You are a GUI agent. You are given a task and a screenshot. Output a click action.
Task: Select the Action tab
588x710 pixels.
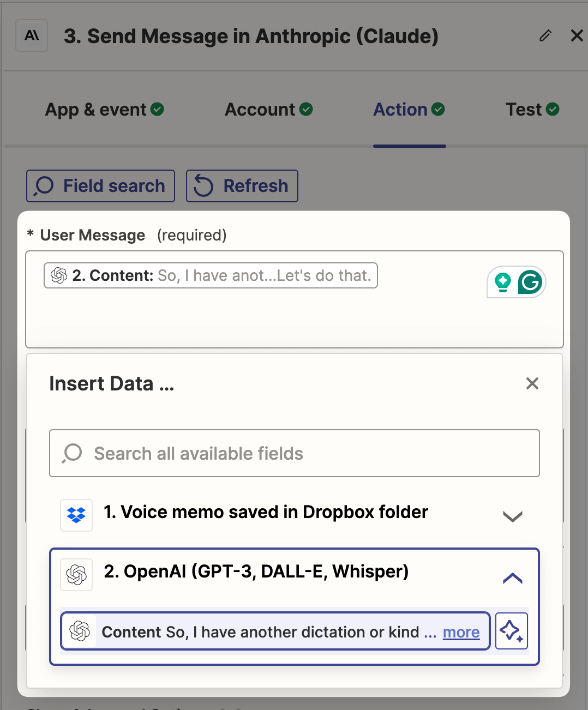pos(409,110)
